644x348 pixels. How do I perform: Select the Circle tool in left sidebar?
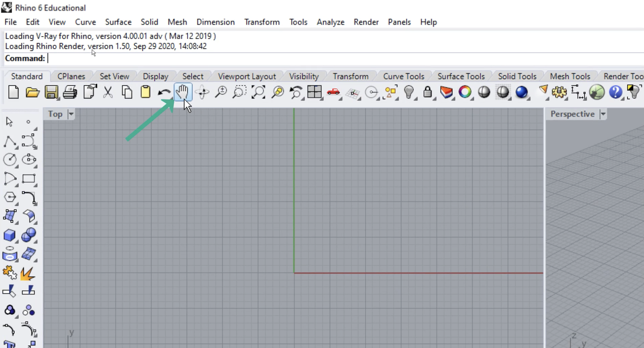tap(10, 159)
